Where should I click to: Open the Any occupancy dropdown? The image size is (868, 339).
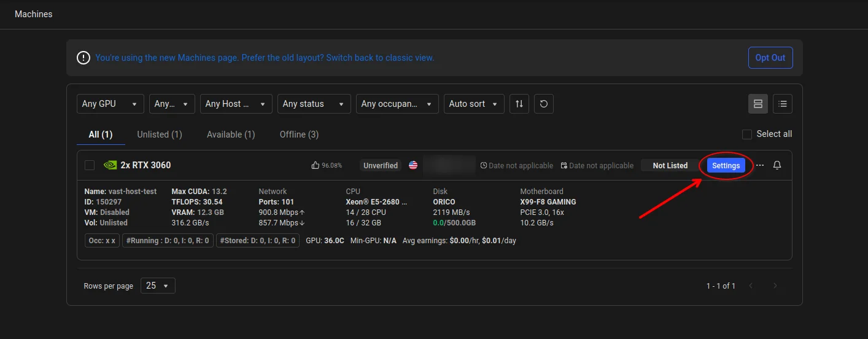pyautogui.click(x=398, y=104)
